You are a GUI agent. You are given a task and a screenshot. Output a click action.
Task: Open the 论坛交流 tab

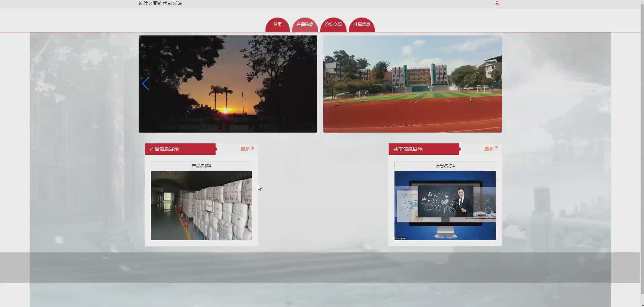pyautogui.click(x=333, y=25)
